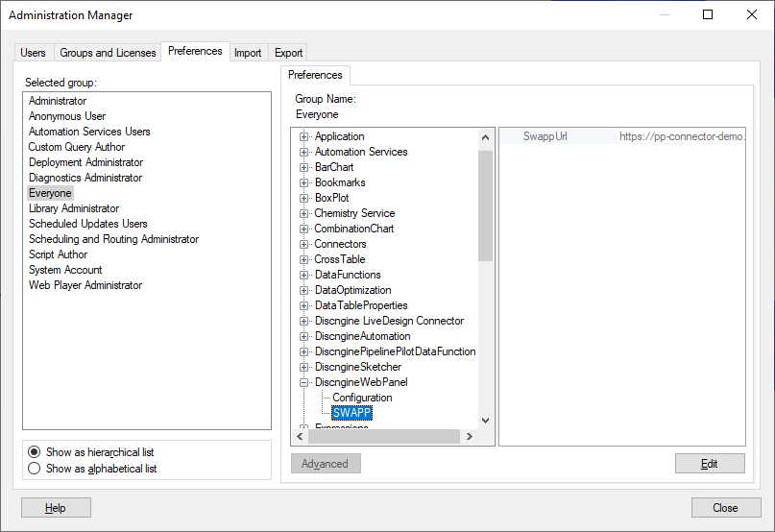Expand the BarChart preferences node
Image resolution: width=775 pixels, height=532 pixels.
click(304, 168)
